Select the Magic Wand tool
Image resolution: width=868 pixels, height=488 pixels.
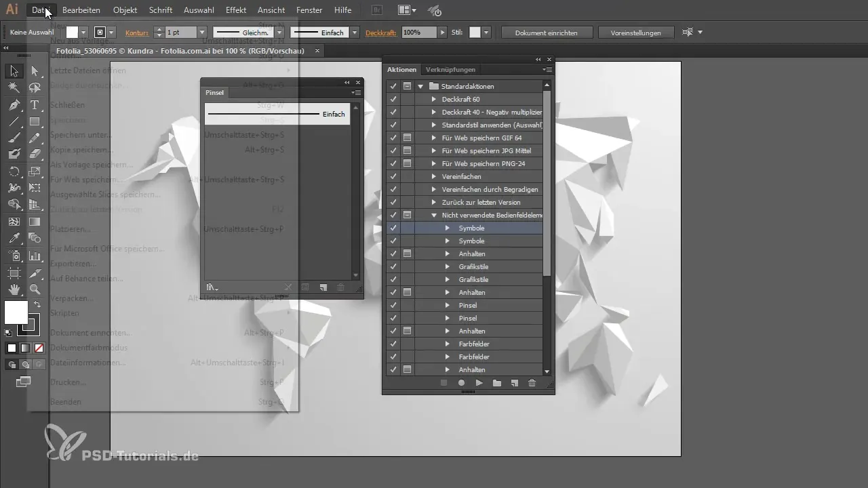14,87
